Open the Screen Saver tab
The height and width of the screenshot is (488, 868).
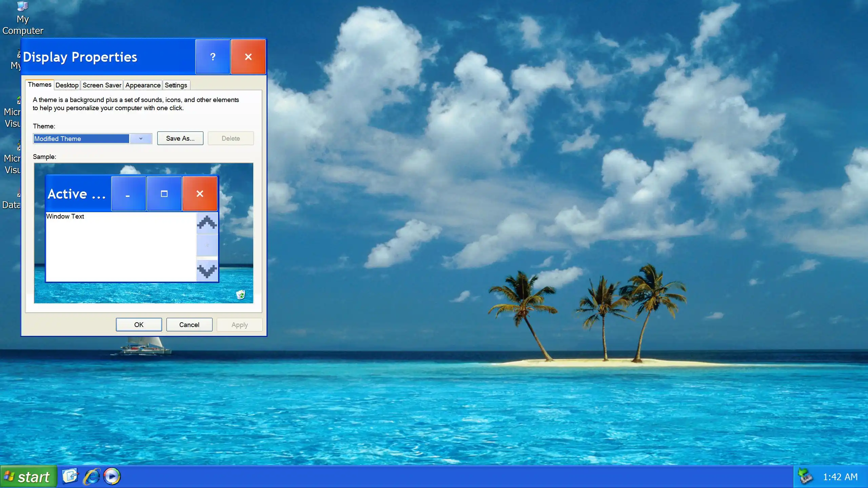(102, 85)
